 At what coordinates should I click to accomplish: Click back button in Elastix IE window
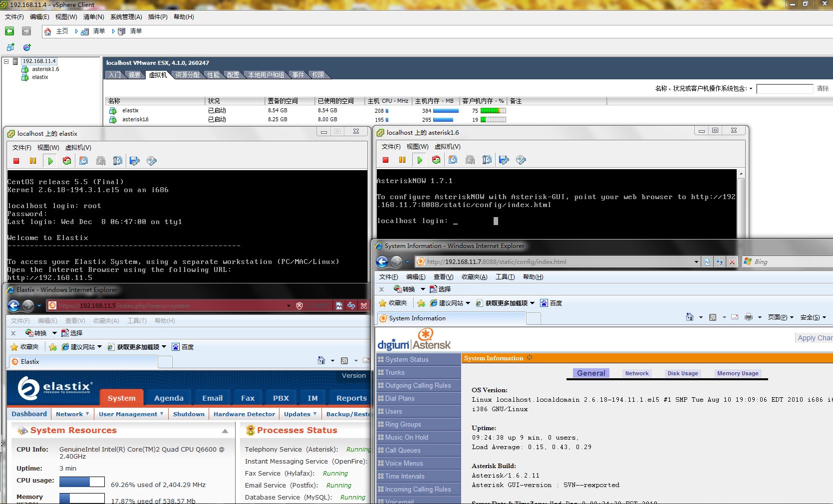[14, 305]
